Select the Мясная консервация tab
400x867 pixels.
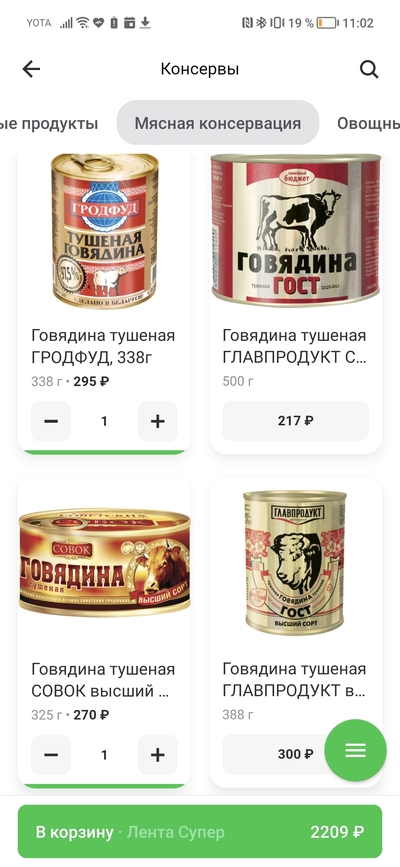(218, 123)
